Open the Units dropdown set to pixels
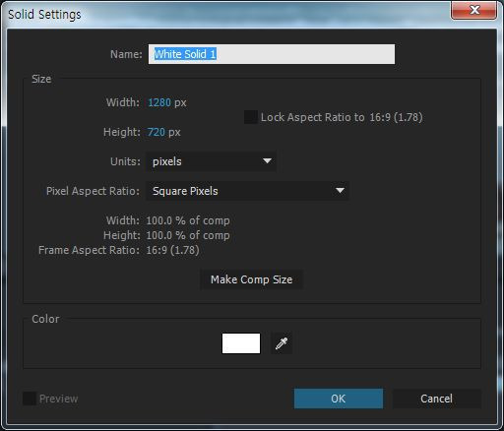The image size is (504, 431). point(211,161)
